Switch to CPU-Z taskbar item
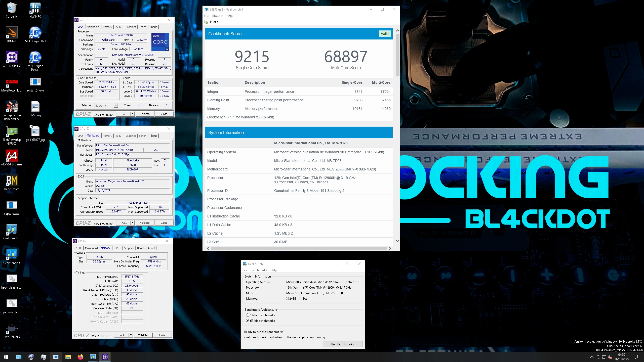 [105, 357]
